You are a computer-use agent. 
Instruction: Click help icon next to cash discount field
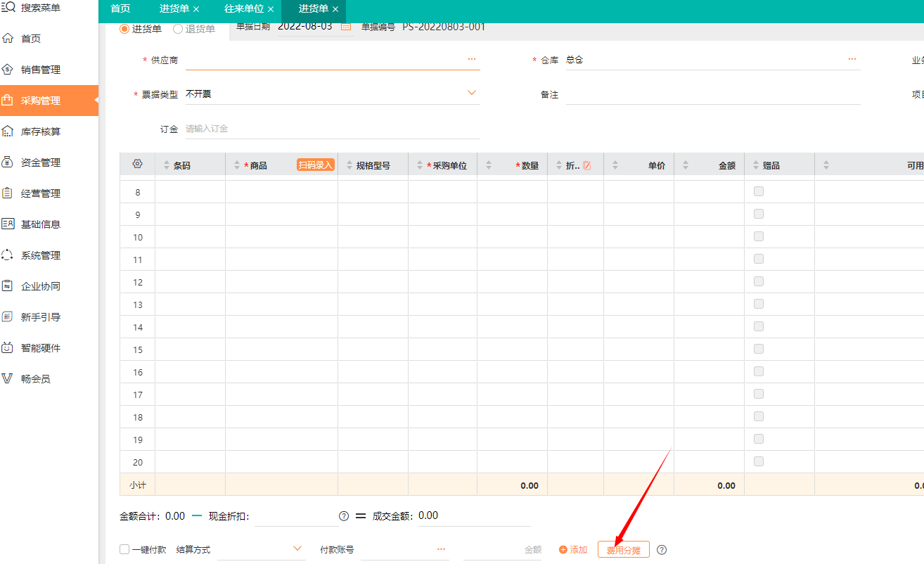click(x=344, y=516)
